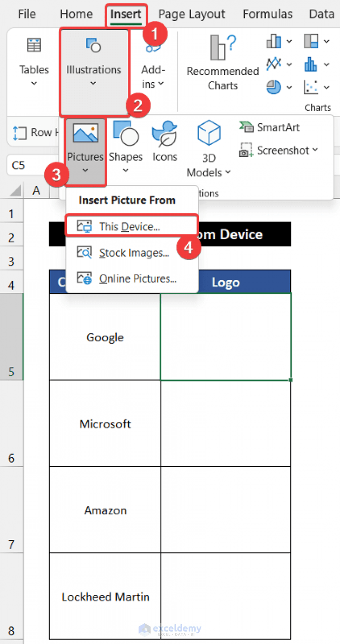The width and height of the screenshot is (340, 644).
Task: Insert a 3D Model
Action: point(208,146)
